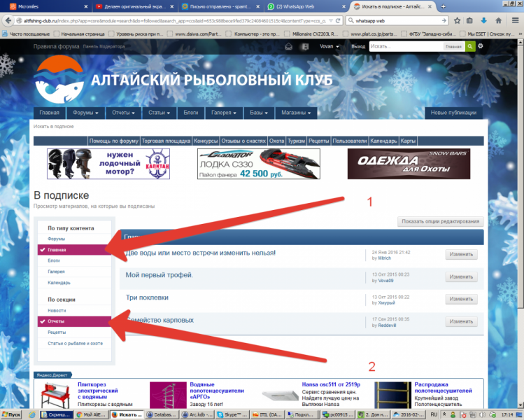
Task: Open Торговая площадка in secondary menu
Action: click(166, 141)
